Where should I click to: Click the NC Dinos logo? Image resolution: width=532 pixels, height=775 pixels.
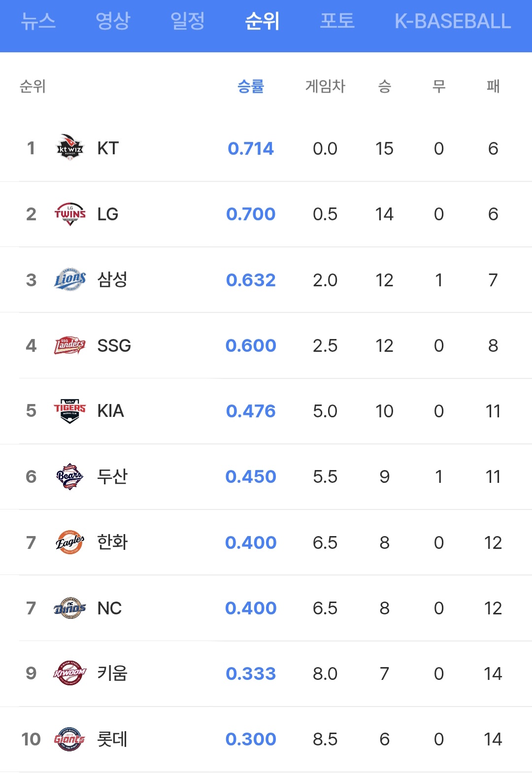pos(70,608)
